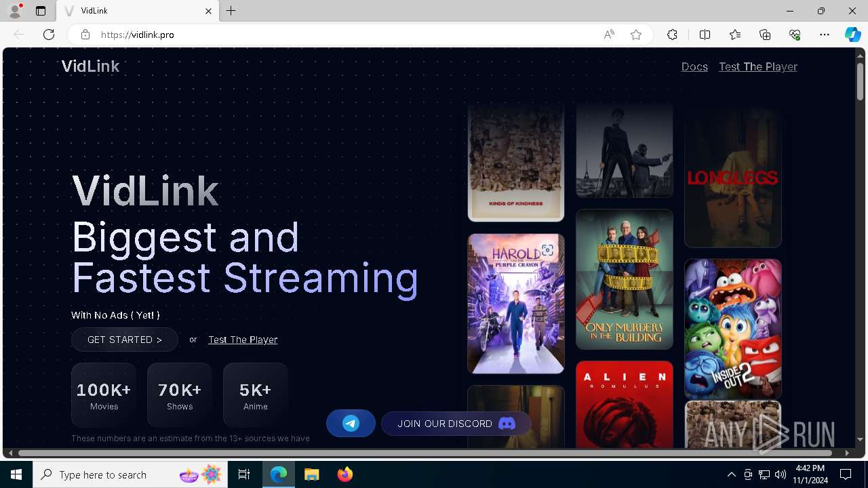Viewport: 868px width, 488px height.
Task: Open Kinds of Kindness poster
Action: click(516, 163)
